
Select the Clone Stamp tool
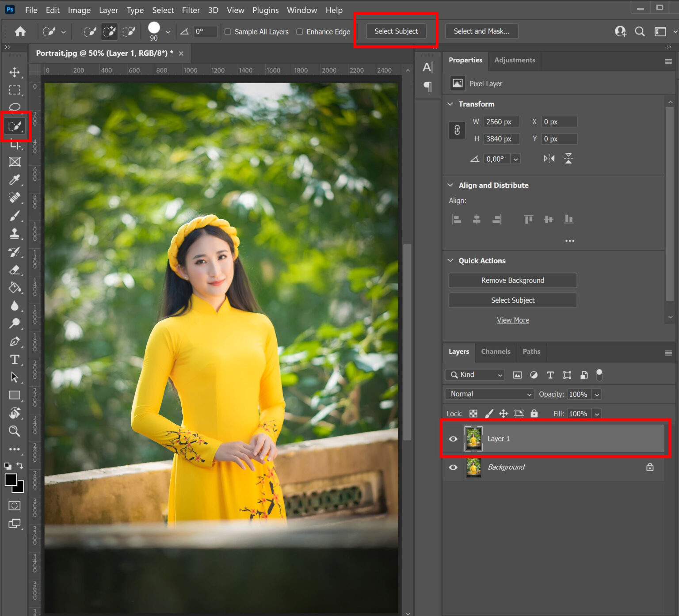point(15,233)
